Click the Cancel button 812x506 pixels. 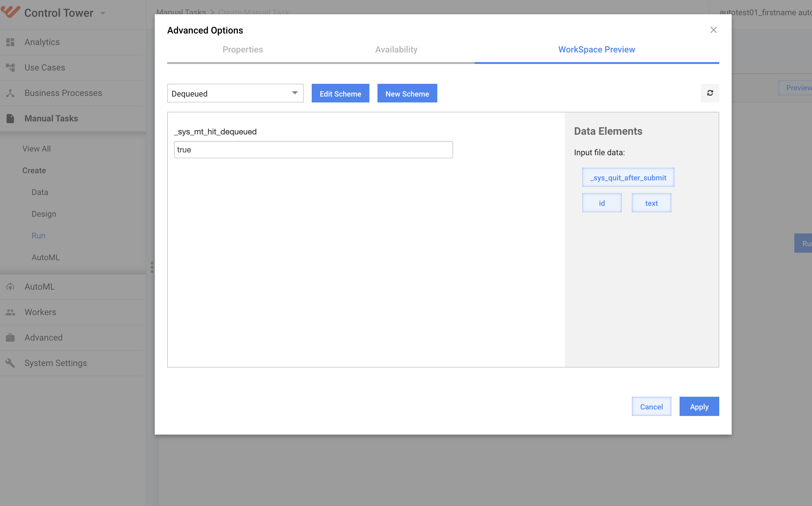(x=651, y=407)
